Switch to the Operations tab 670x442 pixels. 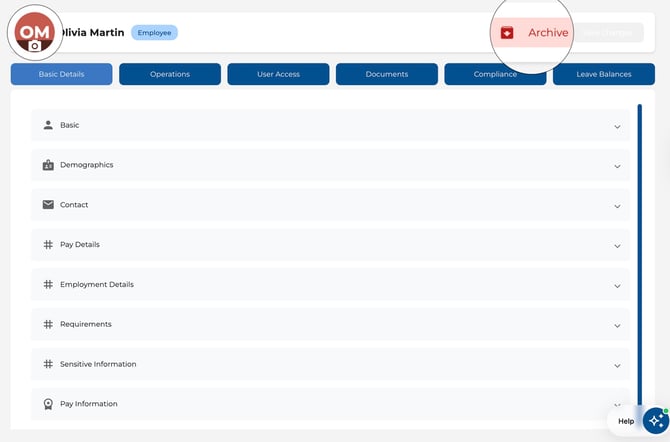coord(170,74)
